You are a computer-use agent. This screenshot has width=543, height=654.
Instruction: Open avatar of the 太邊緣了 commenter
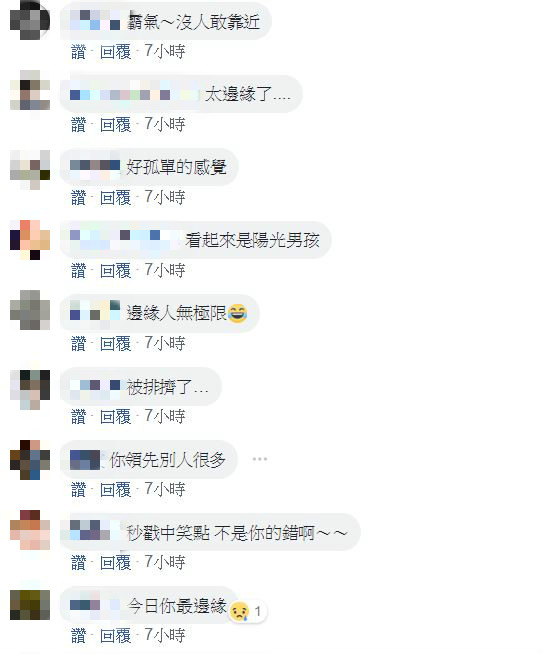coord(30,90)
